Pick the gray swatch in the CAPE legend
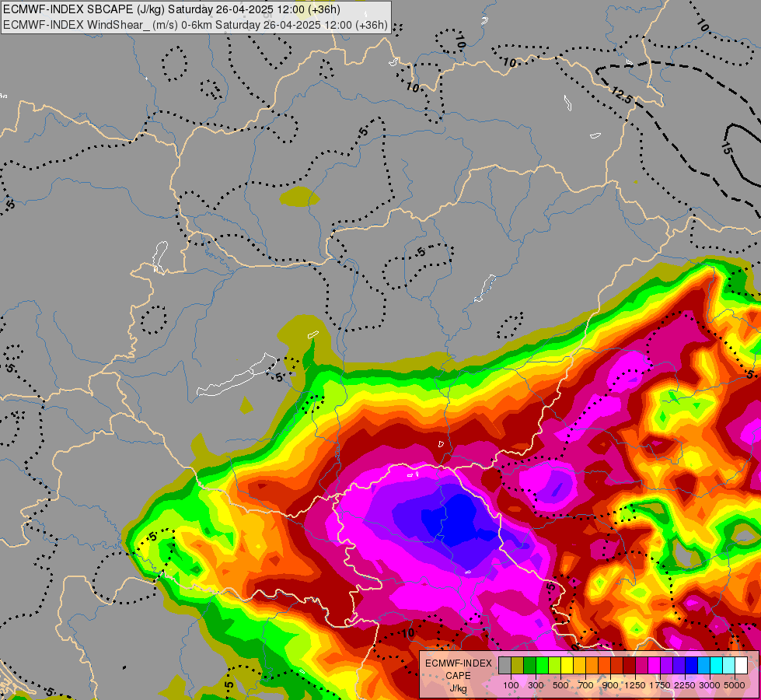Screen dimensions: 761x700 coord(504,666)
